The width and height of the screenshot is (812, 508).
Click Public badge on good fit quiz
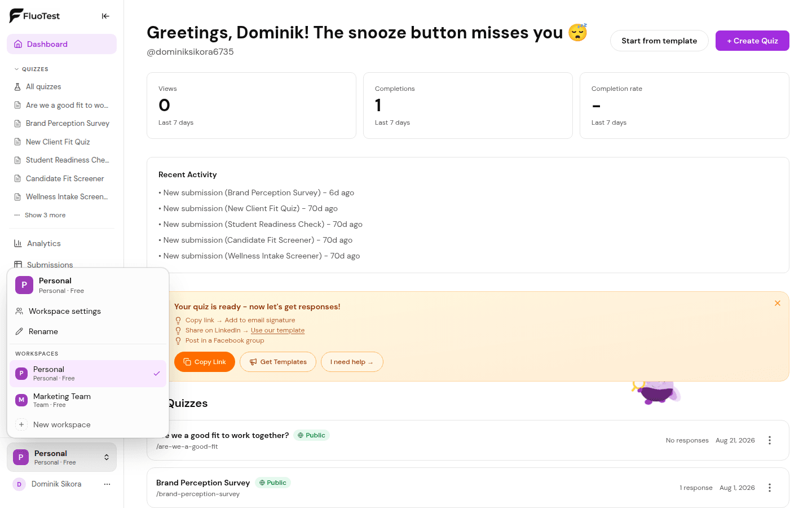[x=312, y=435]
